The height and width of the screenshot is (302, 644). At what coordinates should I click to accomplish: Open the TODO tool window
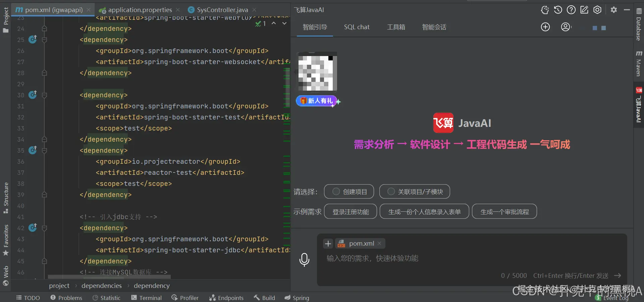28,298
